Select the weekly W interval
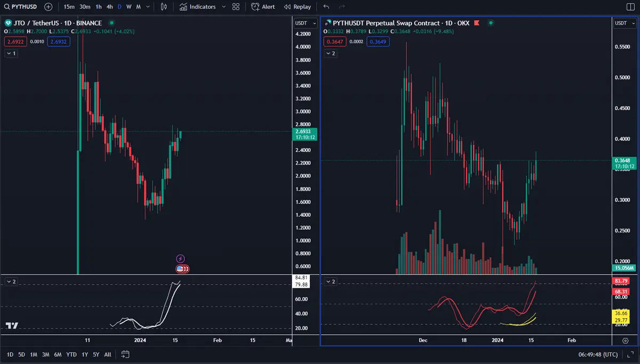 [129, 7]
